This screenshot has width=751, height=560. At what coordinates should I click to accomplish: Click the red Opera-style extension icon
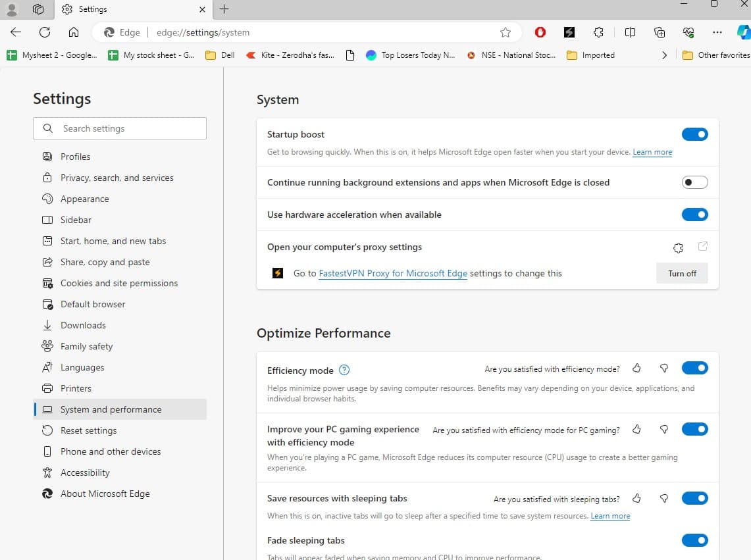tap(540, 32)
